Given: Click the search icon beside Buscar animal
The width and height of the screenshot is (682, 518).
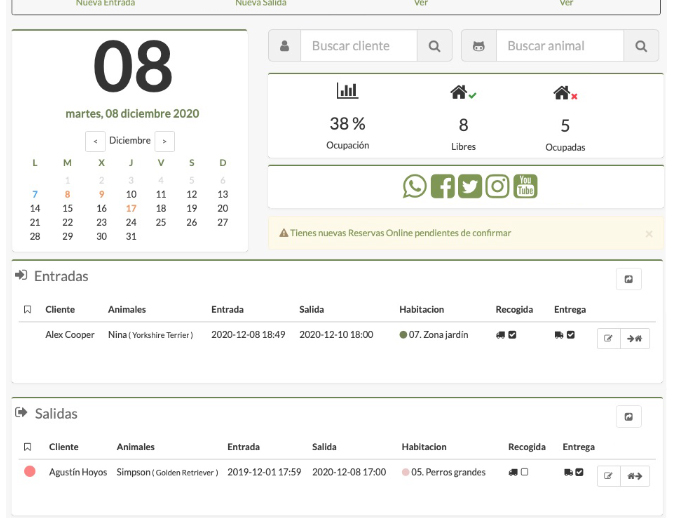Looking at the screenshot, I should (x=641, y=46).
